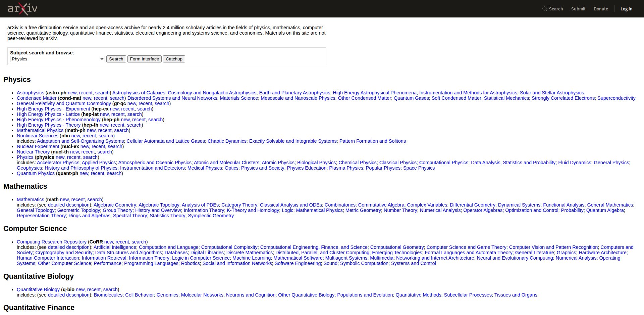This screenshot has height=315, width=644.
Task: Open the Donate page from the header
Action: [601, 9]
